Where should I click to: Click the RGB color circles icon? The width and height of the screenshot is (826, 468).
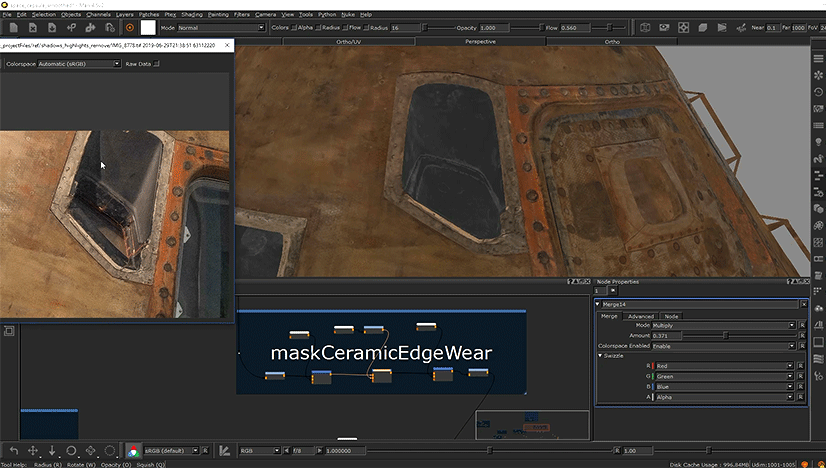pyautogui.click(x=133, y=451)
